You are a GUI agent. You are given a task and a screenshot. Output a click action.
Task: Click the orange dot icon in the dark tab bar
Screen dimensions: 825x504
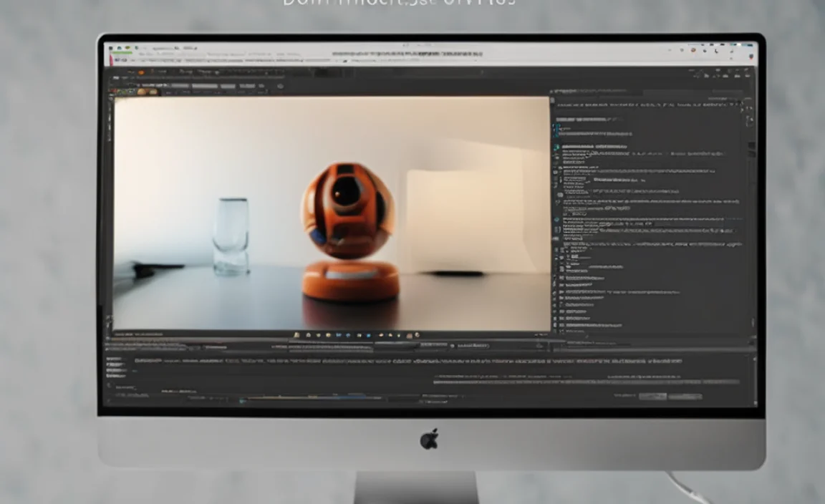click(x=141, y=72)
